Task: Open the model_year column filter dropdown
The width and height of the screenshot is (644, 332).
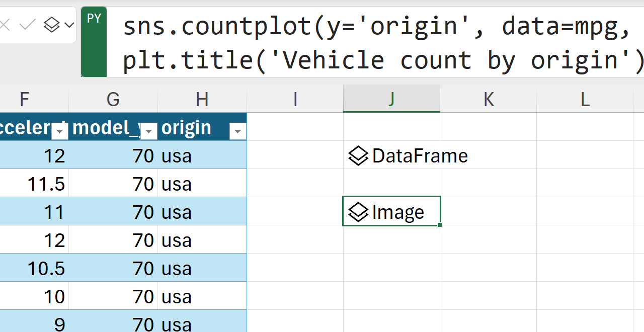Action: (148, 132)
